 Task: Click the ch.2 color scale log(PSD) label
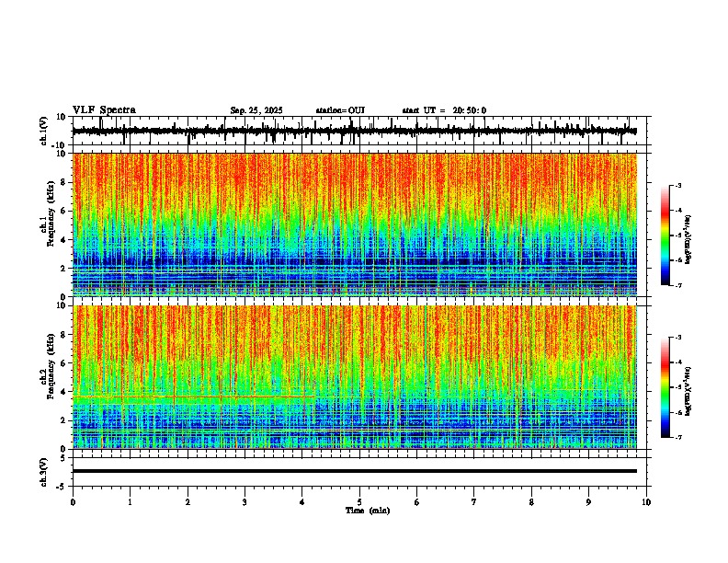click(x=688, y=392)
